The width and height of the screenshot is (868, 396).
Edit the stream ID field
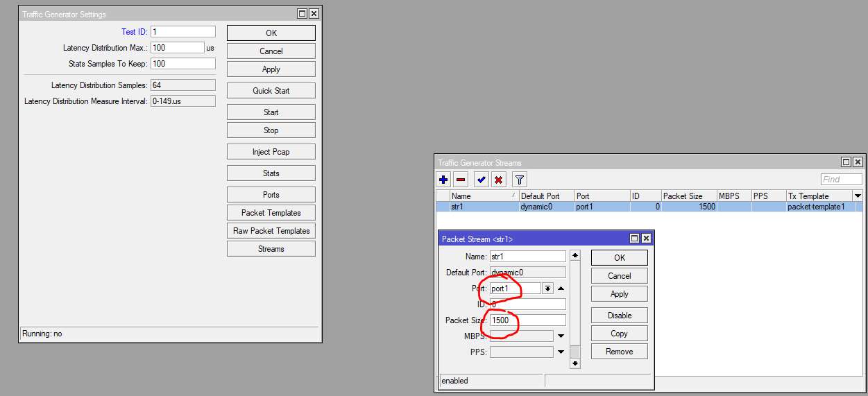[x=528, y=304]
